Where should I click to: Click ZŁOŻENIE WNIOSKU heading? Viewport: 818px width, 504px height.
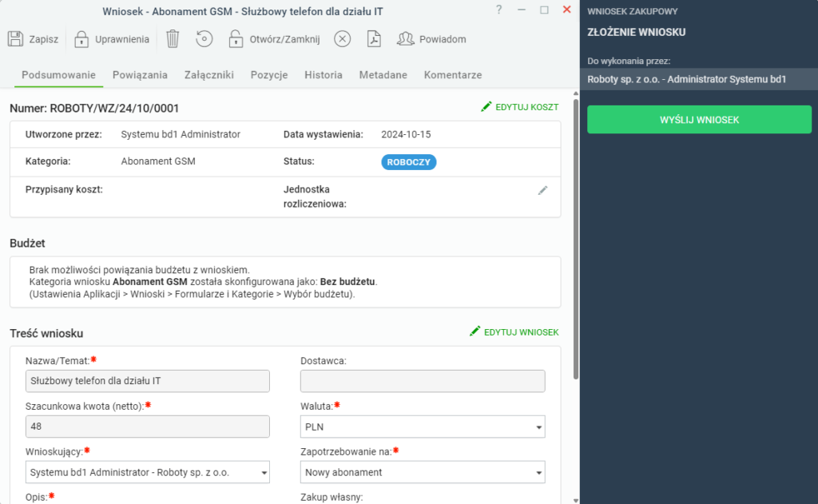tap(637, 32)
